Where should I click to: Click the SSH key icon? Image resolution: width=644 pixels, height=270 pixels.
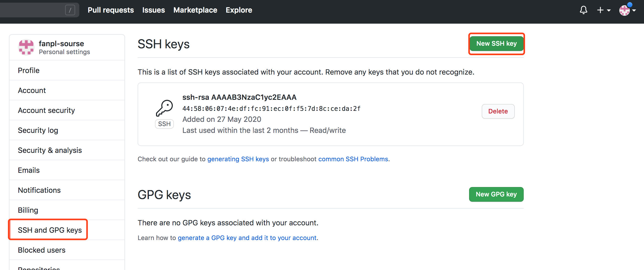click(164, 108)
